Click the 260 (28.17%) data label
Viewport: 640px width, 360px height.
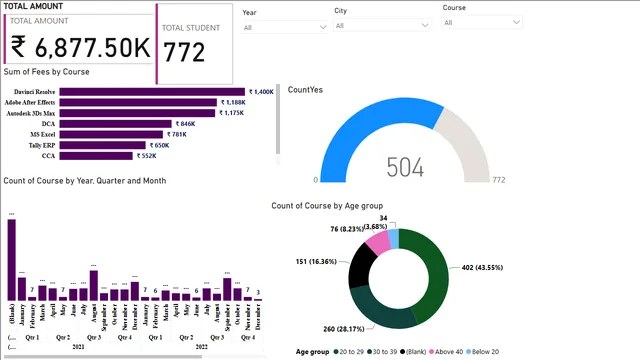click(x=344, y=329)
